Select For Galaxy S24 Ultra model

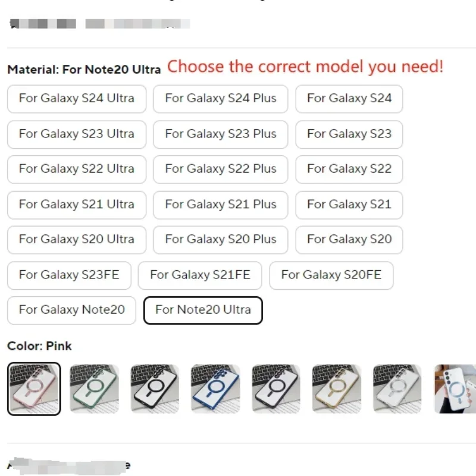(x=77, y=99)
